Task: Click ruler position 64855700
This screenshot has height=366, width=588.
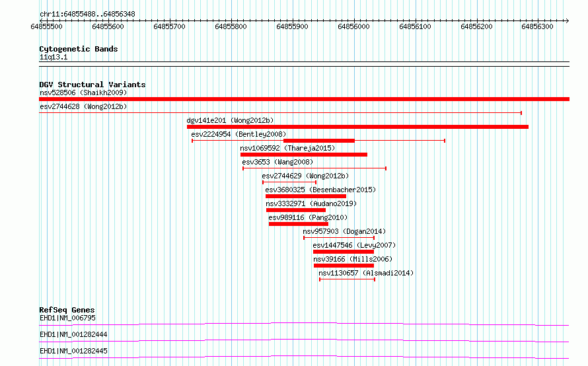Action: (x=170, y=26)
